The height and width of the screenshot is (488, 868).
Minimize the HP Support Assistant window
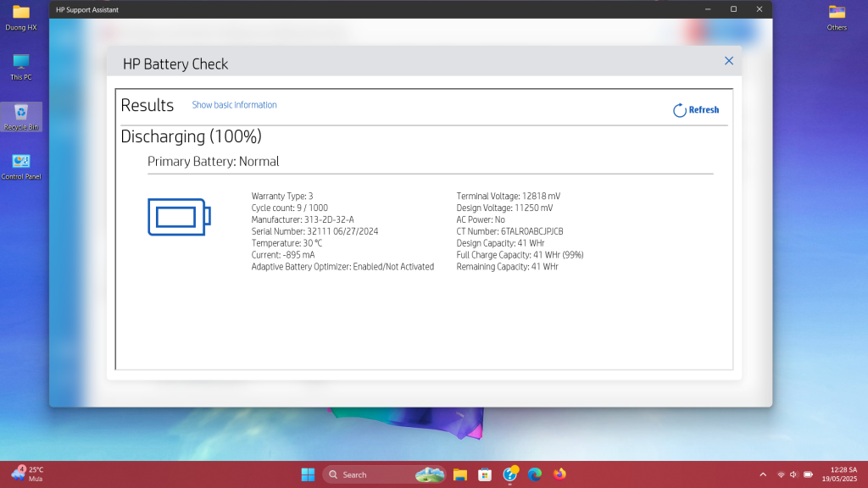708,9
